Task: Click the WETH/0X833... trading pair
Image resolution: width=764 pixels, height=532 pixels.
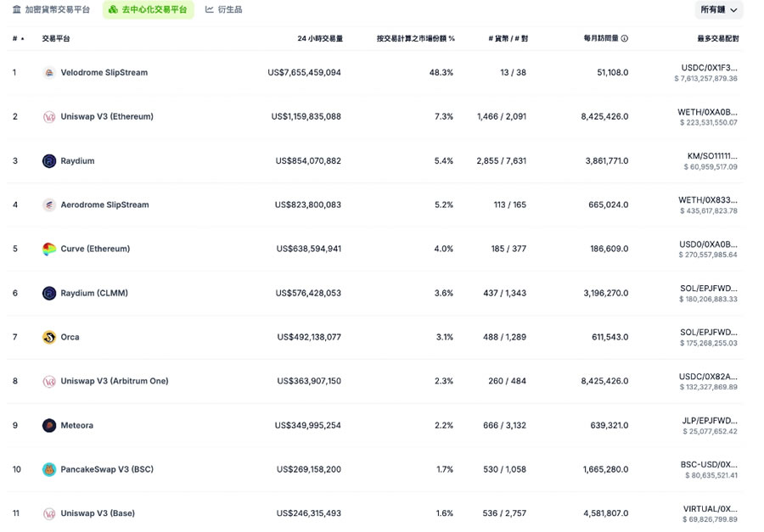Action: click(x=708, y=199)
